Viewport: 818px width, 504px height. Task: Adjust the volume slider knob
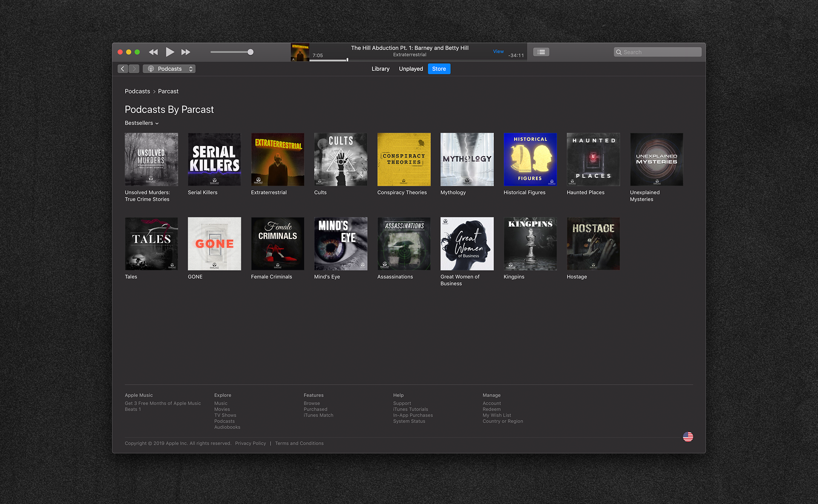point(251,52)
